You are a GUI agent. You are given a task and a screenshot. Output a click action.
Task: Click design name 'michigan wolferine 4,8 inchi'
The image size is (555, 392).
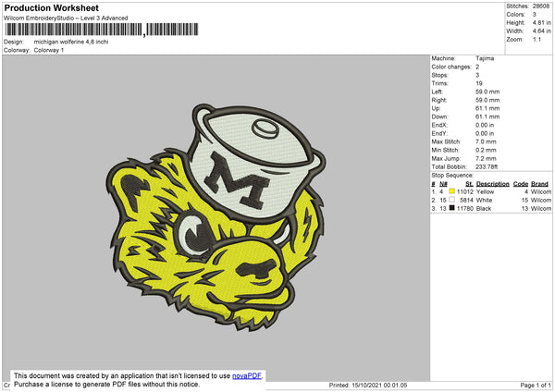[x=71, y=42]
